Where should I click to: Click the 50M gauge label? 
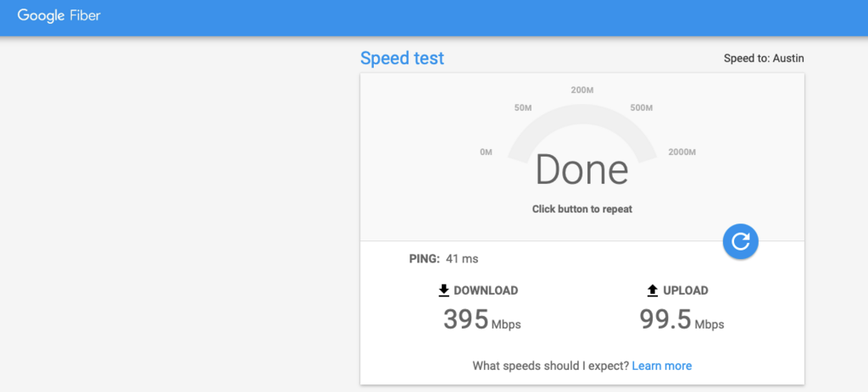click(x=523, y=108)
